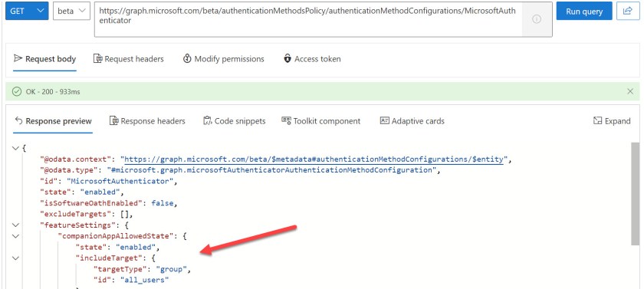Viewport: 644px width, 289px height.
Task: Open the Access token tab
Action: [x=312, y=59]
